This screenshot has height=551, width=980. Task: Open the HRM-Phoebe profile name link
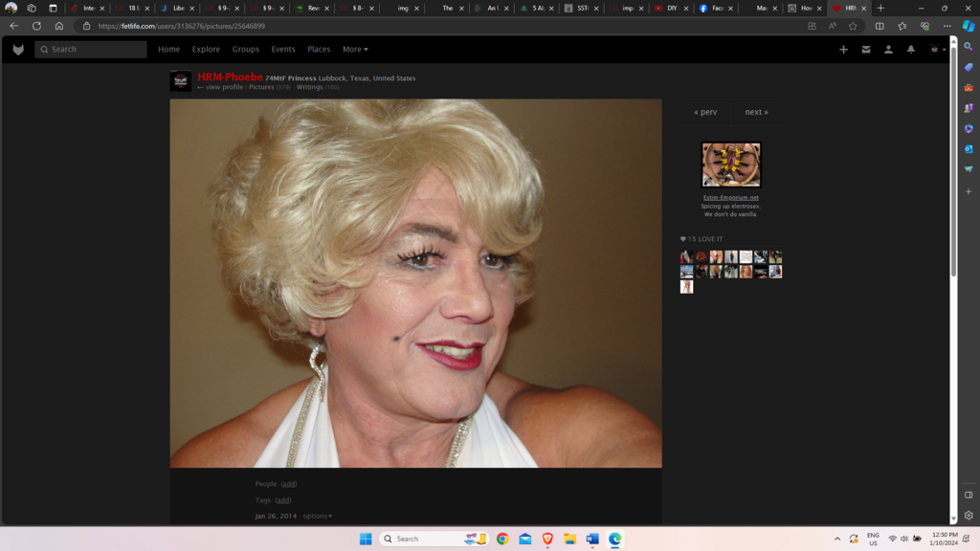230,77
